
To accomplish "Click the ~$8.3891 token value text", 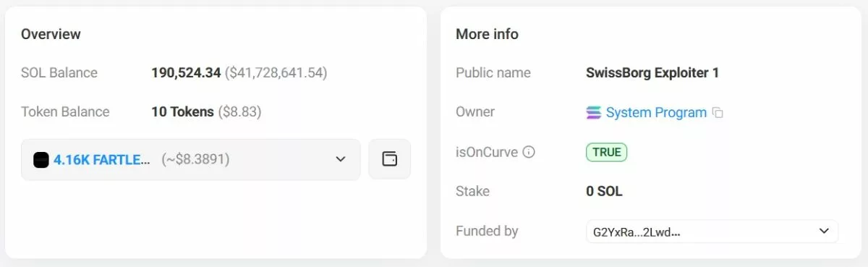I will pos(195,159).
